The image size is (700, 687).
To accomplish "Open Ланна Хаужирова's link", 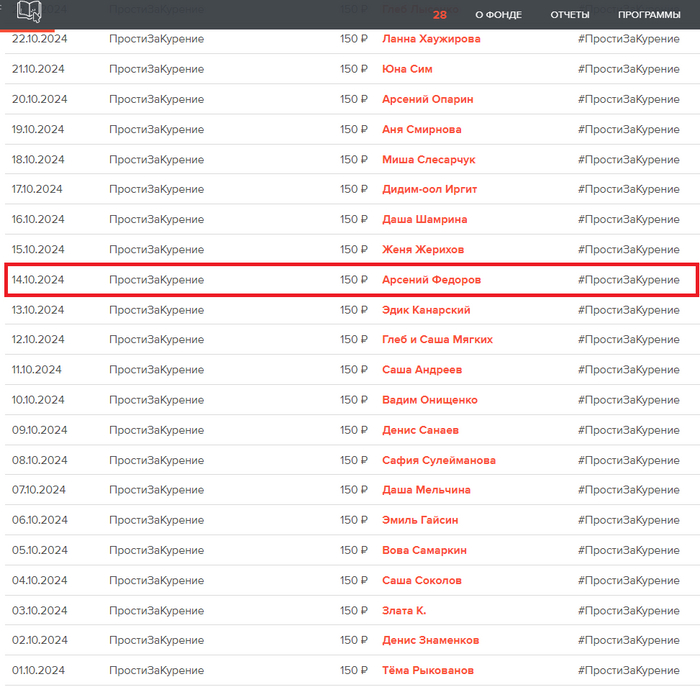I will pyautogui.click(x=431, y=39).
